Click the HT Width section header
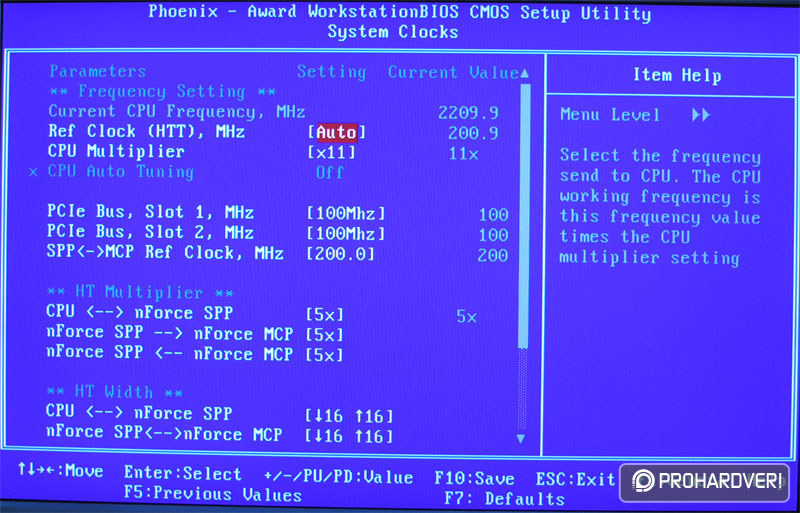800x513 pixels. (x=114, y=393)
